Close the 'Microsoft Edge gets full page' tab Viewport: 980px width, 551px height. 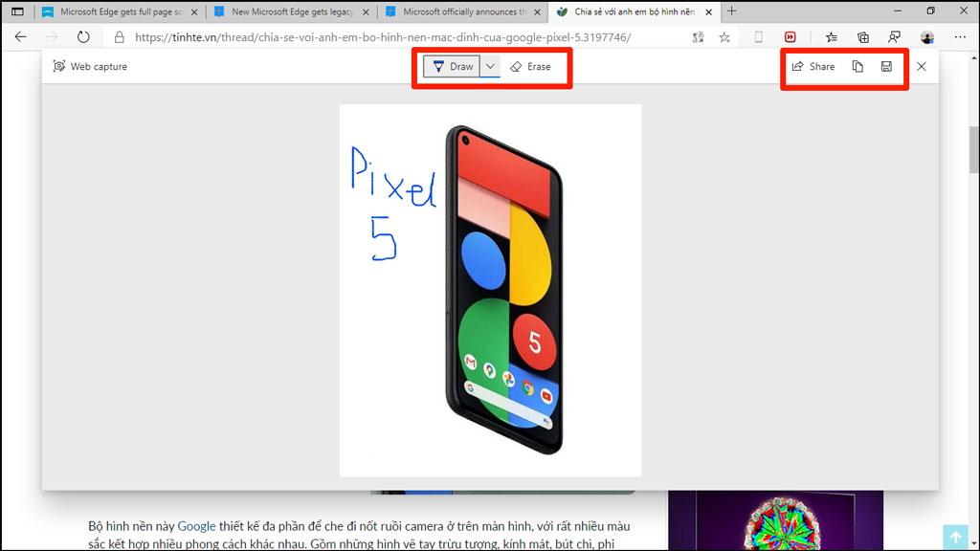coord(194,11)
